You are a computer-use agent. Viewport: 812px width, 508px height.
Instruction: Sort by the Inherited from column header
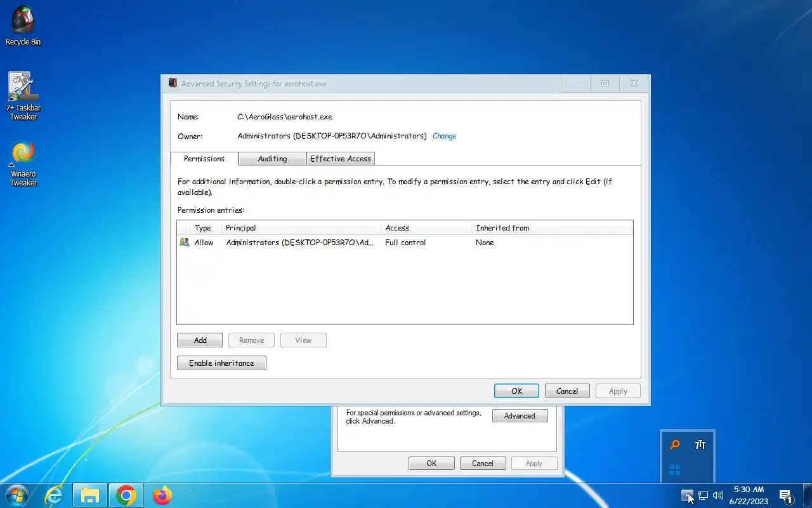point(552,228)
